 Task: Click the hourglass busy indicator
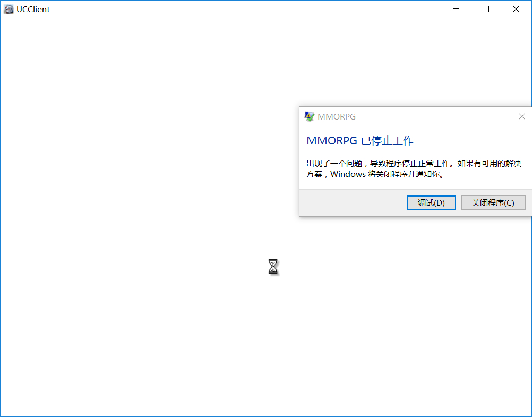pos(273,267)
